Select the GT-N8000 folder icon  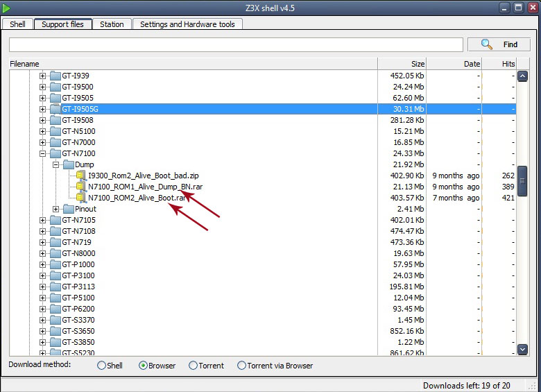[x=55, y=253]
